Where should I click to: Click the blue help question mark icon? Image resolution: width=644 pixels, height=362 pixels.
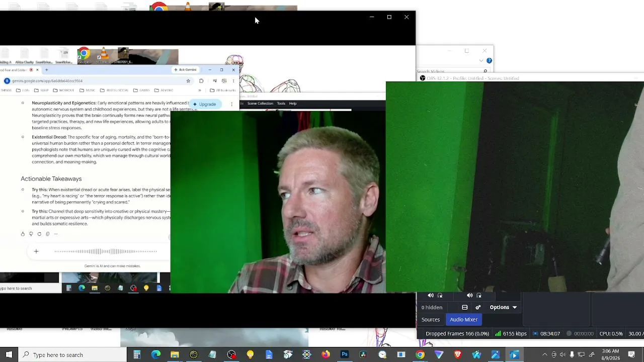tap(489, 61)
